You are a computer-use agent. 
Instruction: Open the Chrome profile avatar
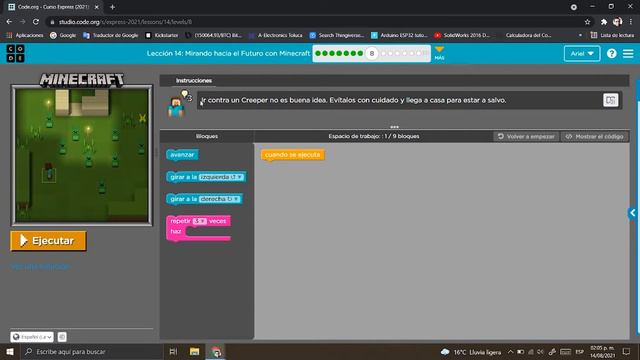click(618, 22)
